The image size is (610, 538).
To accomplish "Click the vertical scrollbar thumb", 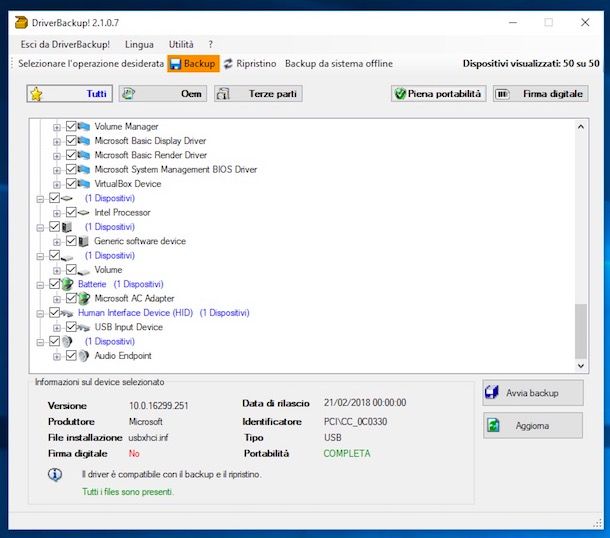I will [580, 331].
